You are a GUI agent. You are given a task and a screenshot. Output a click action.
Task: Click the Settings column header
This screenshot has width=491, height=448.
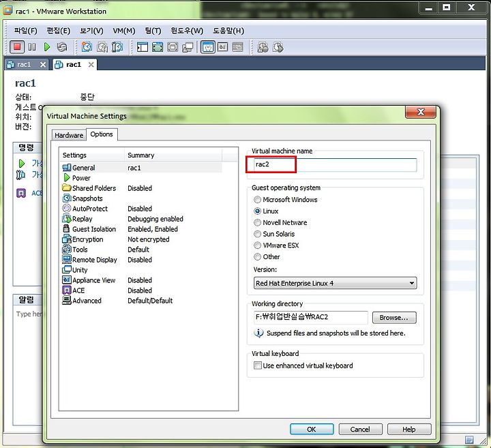click(91, 155)
